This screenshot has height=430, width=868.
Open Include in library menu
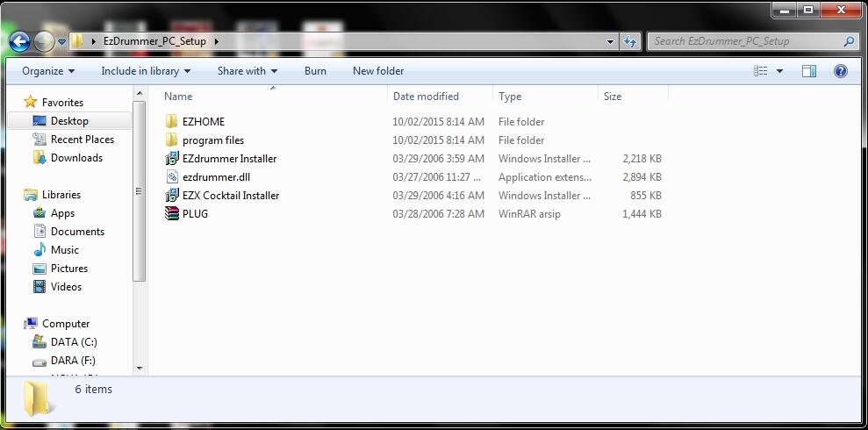(x=146, y=71)
